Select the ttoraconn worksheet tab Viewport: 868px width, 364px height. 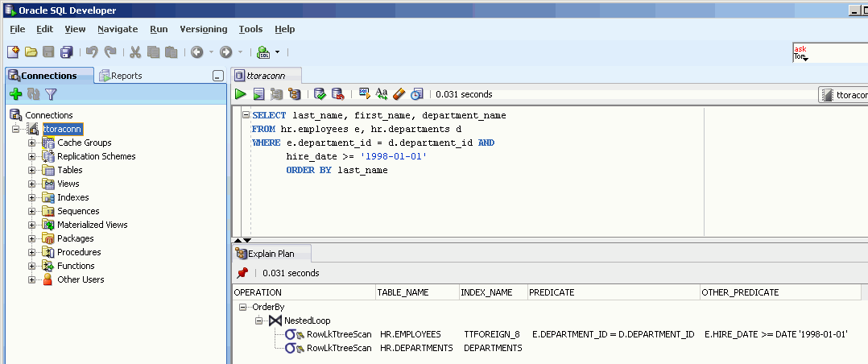click(266, 76)
